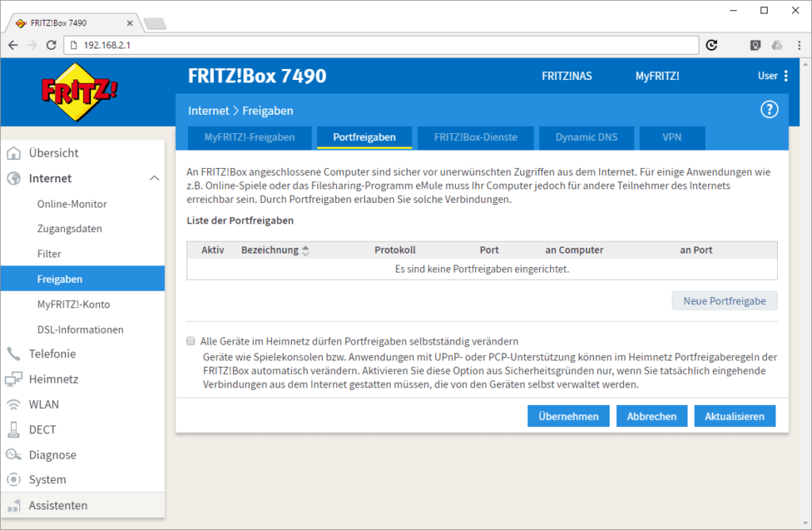Click the Übernehmen button

point(568,417)
